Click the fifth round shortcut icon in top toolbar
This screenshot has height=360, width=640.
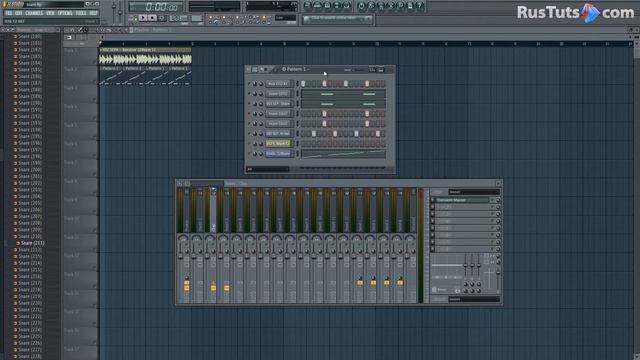click(x=347, y=6)
